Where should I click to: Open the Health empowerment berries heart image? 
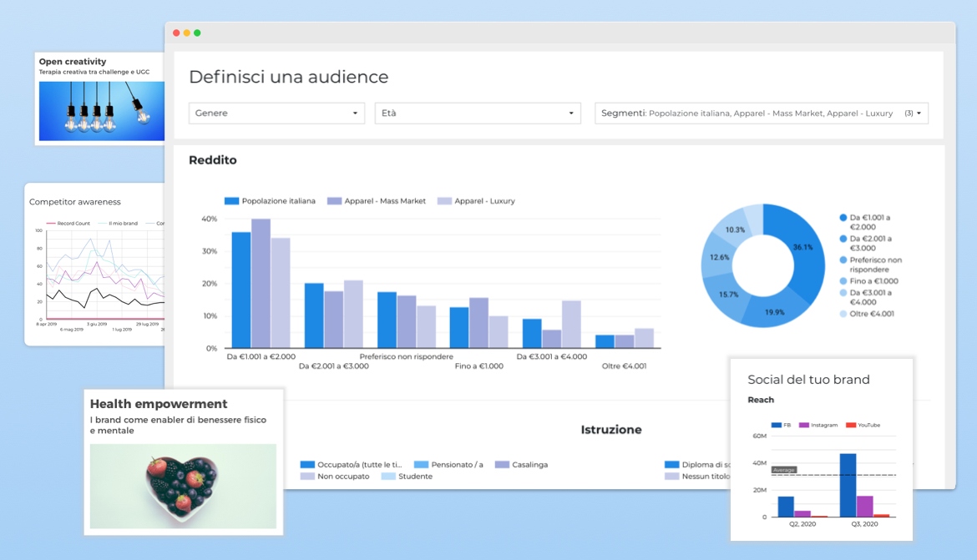pyautogui.click(x=183, y=486)
